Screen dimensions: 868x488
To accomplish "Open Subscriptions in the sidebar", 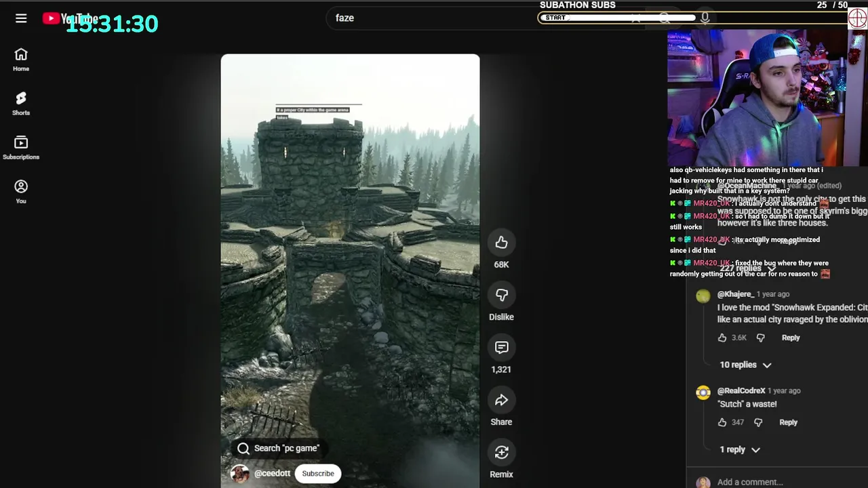I will [x=21, y=148].
